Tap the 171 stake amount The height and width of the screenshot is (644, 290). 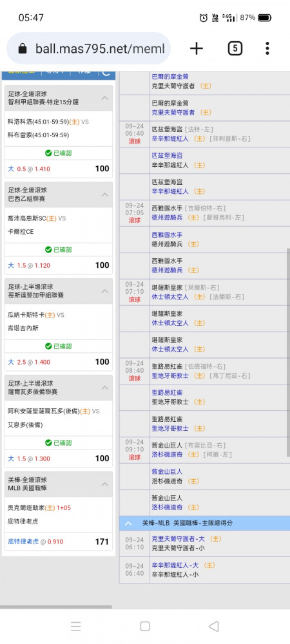(102, 542)
